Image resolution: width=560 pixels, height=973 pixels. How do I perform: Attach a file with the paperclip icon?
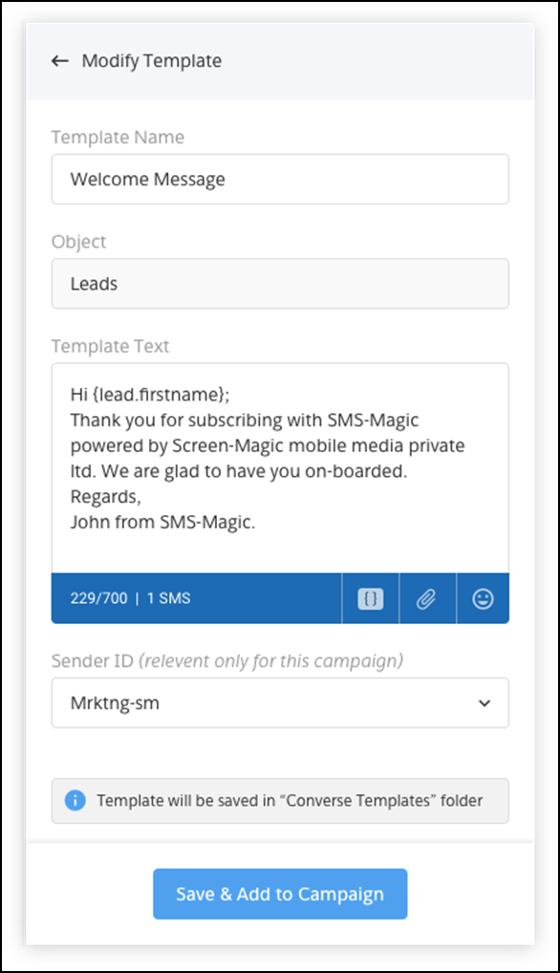426,599
